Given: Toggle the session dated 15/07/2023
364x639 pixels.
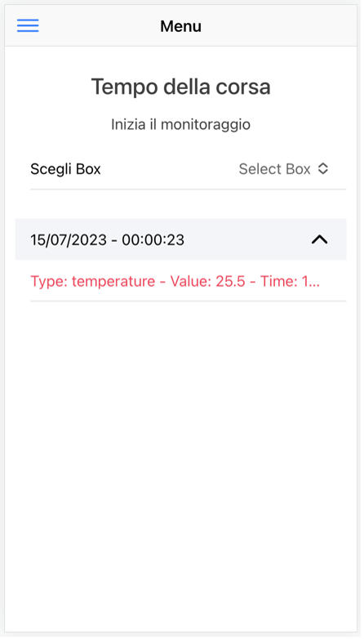Looking at the screenshot, I should (x=181, y=239).
